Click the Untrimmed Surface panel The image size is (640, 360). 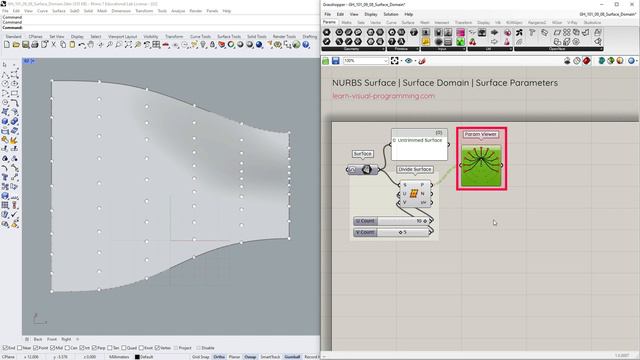pyautogui.click(x=419, y=144)
